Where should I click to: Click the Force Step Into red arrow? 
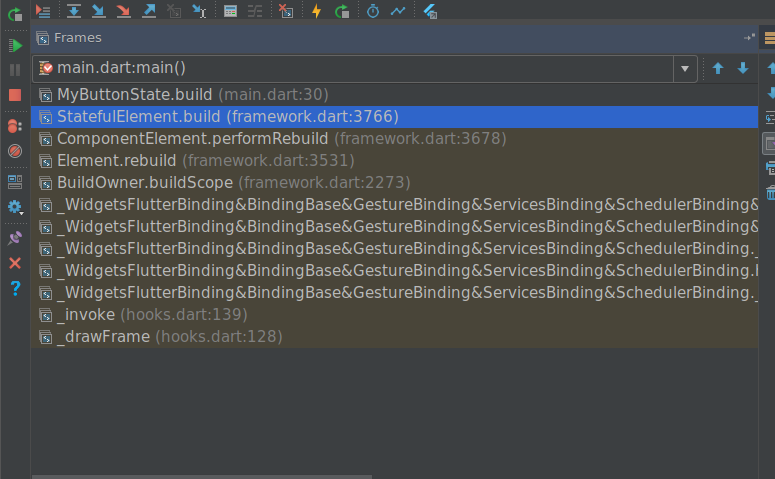tap(124, 11)
